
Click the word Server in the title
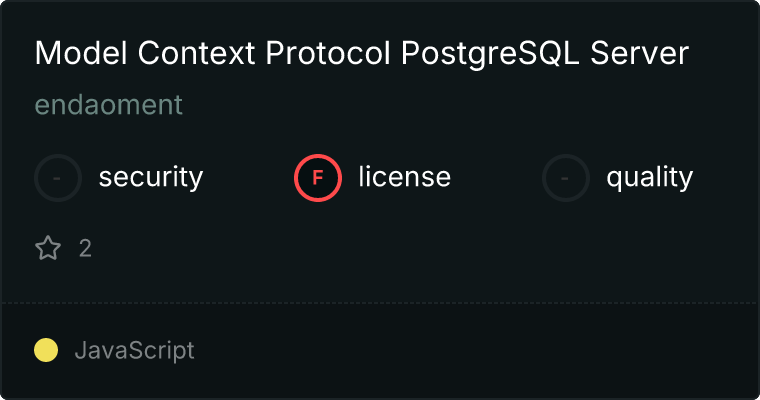coord(640,54)
